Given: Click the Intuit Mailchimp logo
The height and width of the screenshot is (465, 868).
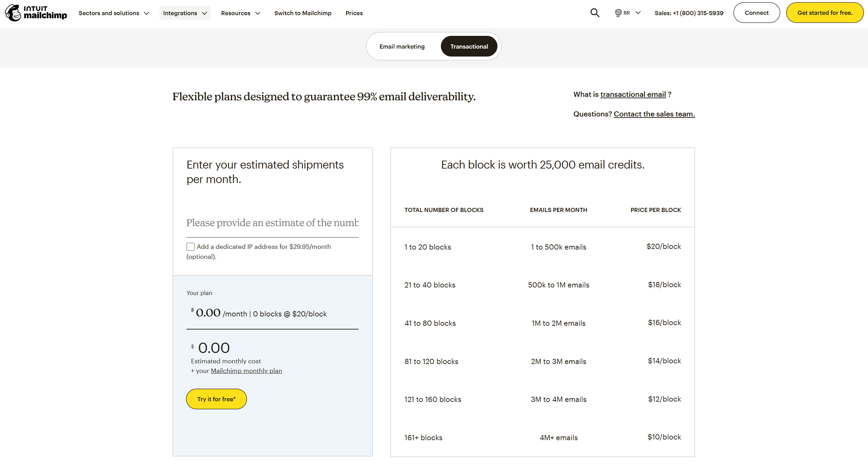Looking at the screenshot, I should (36, 13).
